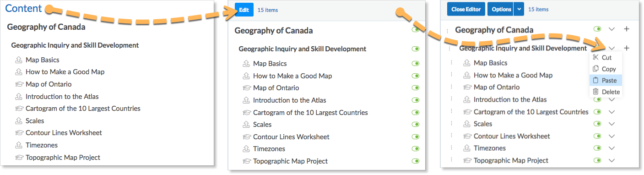Screen dimensions: 644x175
Task: Open chevron menu for Geographic Inquiry and Skill Development
Action: coord(612,48)
